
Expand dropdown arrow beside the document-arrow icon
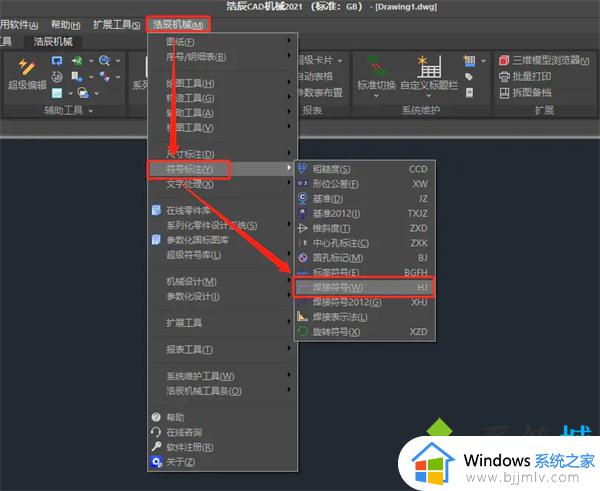91,77
